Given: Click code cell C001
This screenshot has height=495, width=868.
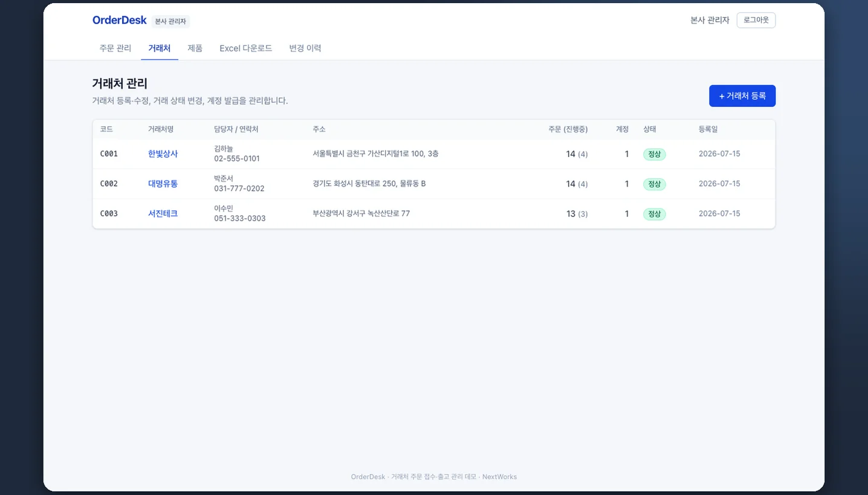Looking at the screenshot, I should [109, 154].
